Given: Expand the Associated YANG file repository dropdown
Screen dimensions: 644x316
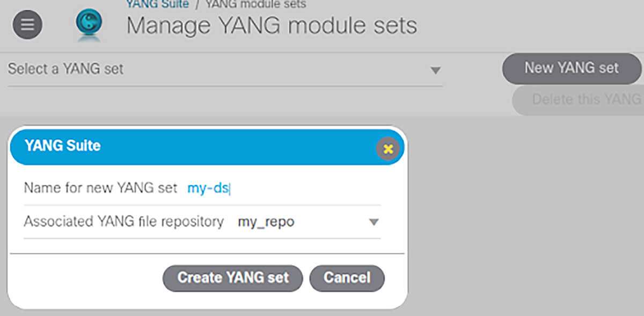Looking at the screenshot, I should coord(374,221).
